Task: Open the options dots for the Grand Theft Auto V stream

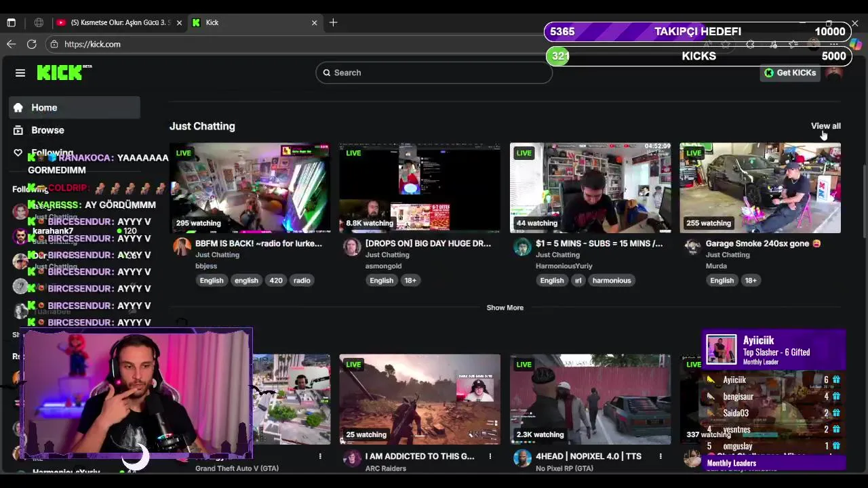Action: pyautogui.click(x=320, y=456)
